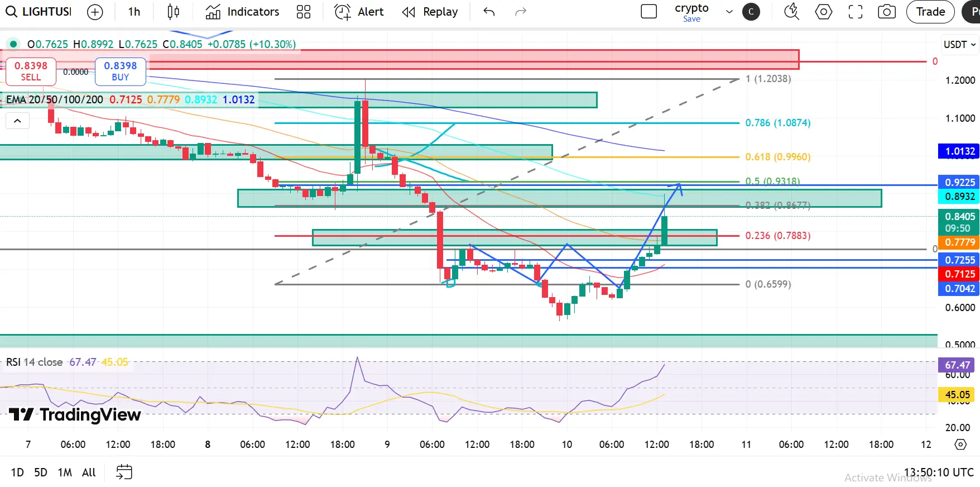Image resolution: width=980 pixels, height=487 pixels.
Task: Click the 0.8398 BUY button
Action: tap(121, 71)
